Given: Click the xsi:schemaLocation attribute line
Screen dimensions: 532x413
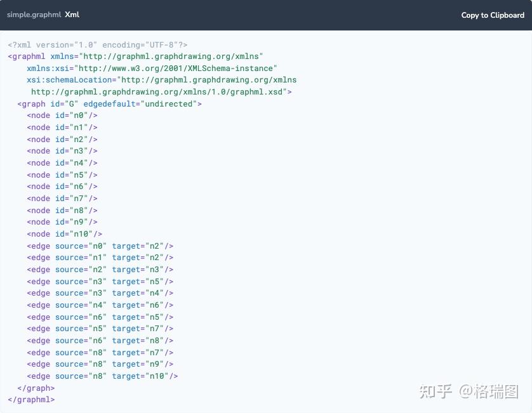Looking at the screenshot, I should click(x=161, y=80).
